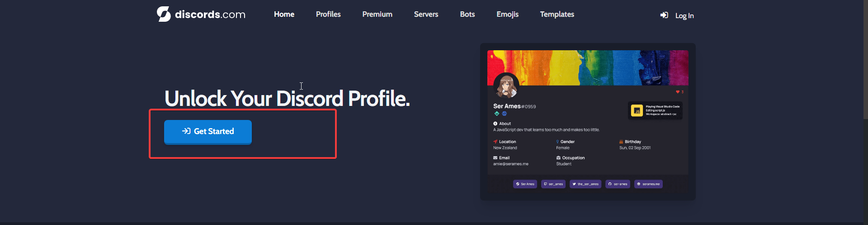Click the green diamond badge icon
The height and width of the screenshot is (225, 868).
click(x=497, y=114)
